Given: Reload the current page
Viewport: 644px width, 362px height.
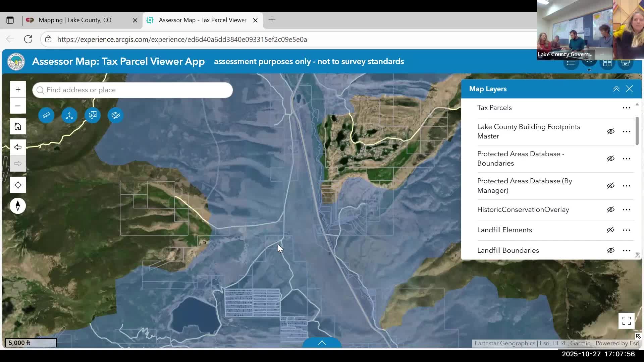Looking at the screenshot, I should [28, 39].
